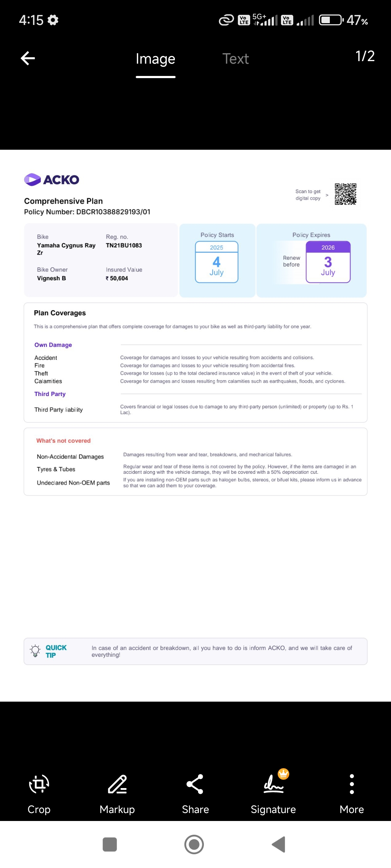391x868 pixels.
Task: Open the Signature tool
Action: [x=273, y=793]
